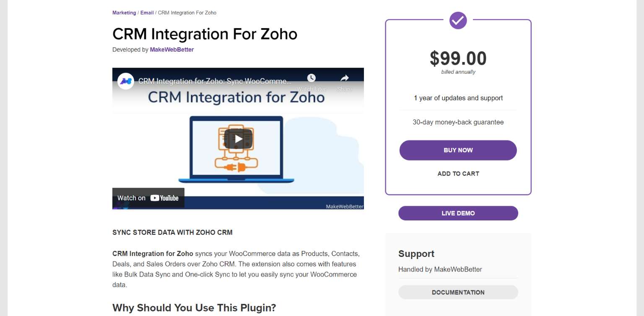Open the Marketing breadcrumb category
Viewport: 644px width, 316px height.
tap(124, 13)
